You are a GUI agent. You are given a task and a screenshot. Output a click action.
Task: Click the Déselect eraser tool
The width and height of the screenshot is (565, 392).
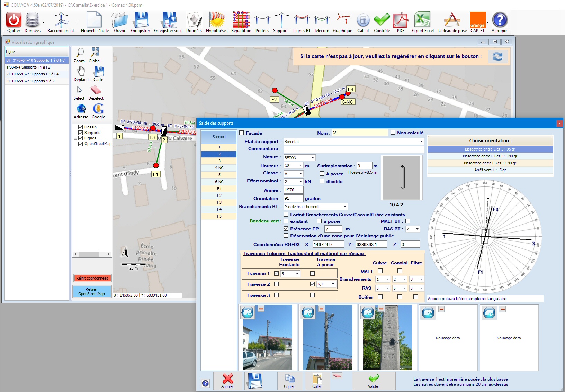pos(96,90)
